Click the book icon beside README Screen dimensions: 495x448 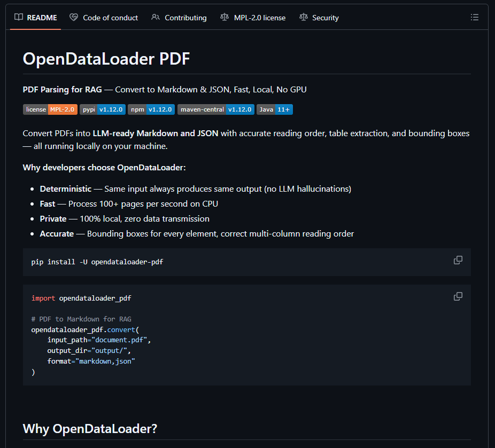click(19, 17)
